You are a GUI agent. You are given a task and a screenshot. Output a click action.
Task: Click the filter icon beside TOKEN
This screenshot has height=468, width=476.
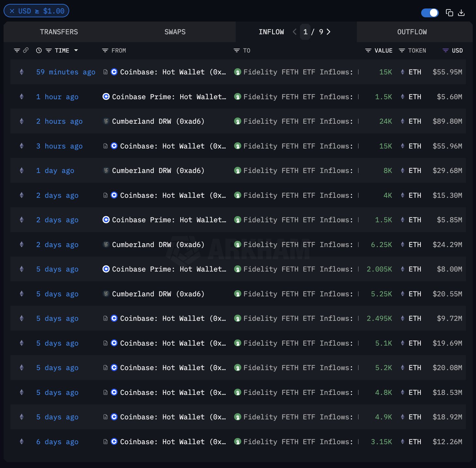point(402,51)
